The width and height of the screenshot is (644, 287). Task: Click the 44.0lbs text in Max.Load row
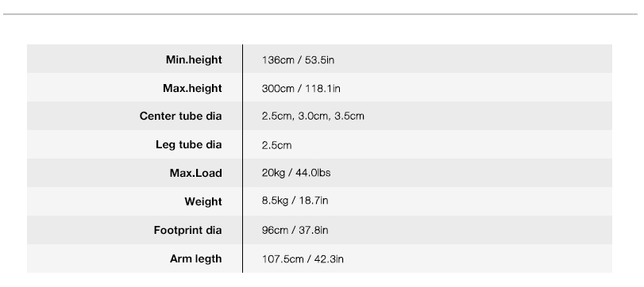click(x=313, y=173)
